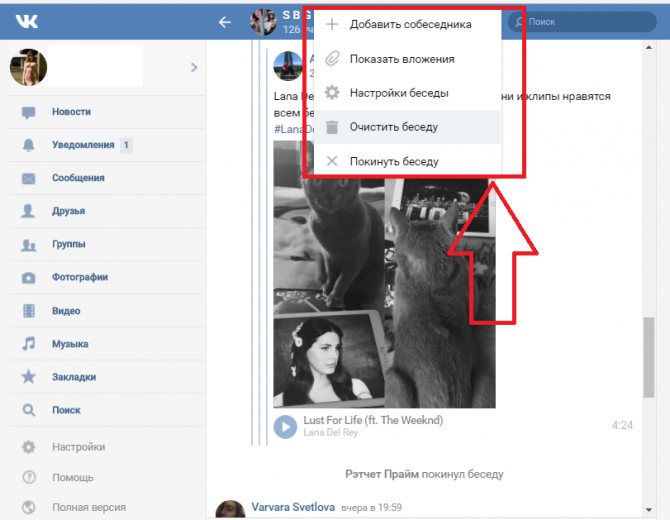670x520 pixels.
Task: Click Рэтчет Прайм in the service message
Action: (x=382, y=474)
